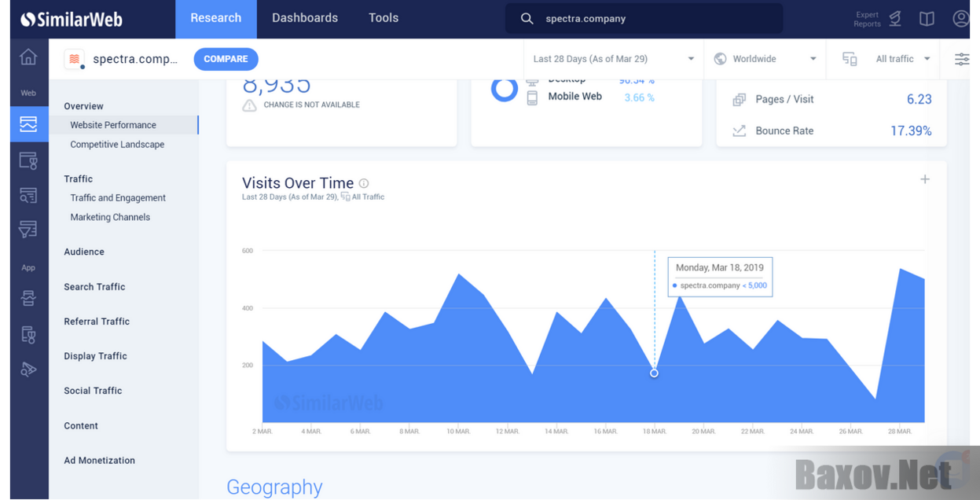Click the SimilarWeb logo
The width and height of the screenshot is (980, 500).
[x=72, y=19]
